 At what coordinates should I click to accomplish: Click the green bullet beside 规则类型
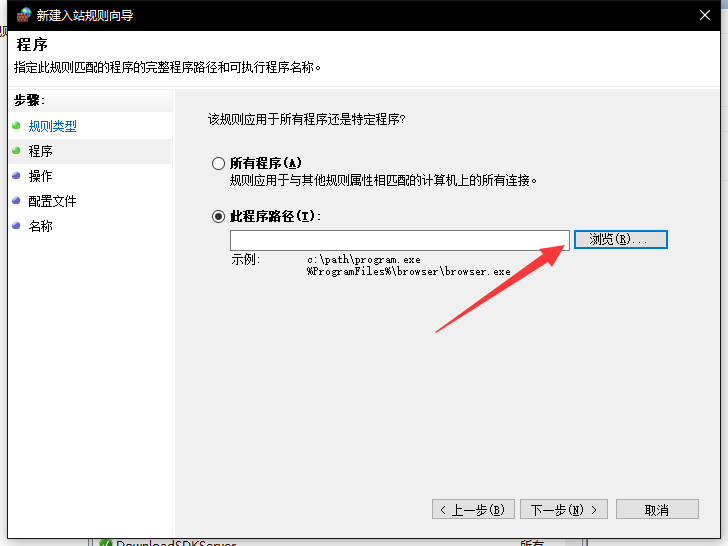coord(16,126)
